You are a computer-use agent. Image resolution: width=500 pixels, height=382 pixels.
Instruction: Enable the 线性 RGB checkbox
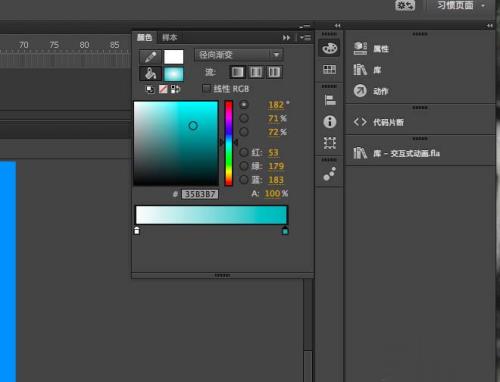tap(206, 89)
